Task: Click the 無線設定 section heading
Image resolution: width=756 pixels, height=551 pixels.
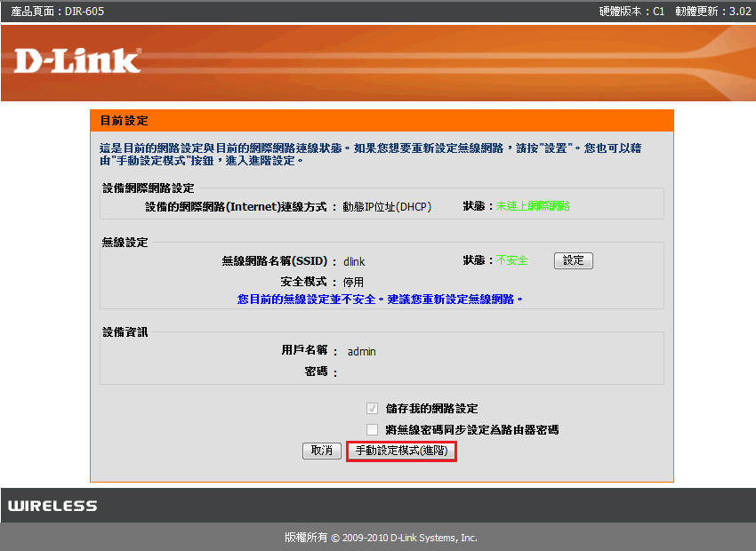Action: coord(125,243)
